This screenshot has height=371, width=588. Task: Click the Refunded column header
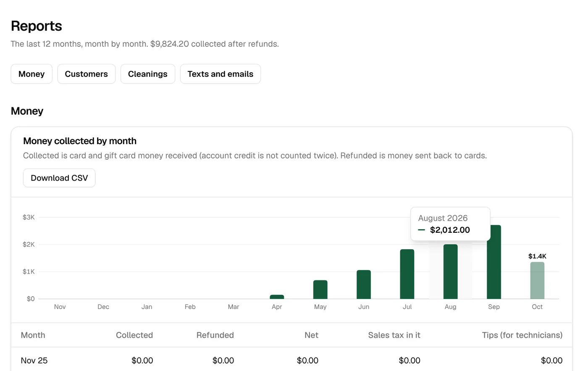[x=215, y=335]
